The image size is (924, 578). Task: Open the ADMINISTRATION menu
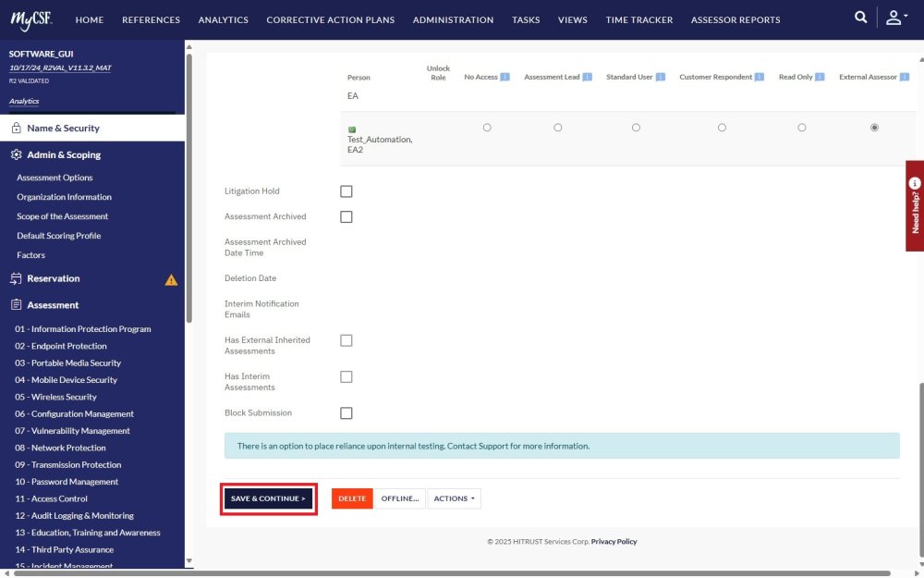[x=453, y=19]
